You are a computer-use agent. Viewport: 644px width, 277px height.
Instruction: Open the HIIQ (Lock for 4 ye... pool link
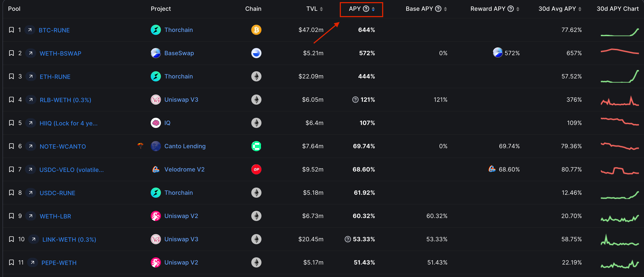(x=69, y=123)
